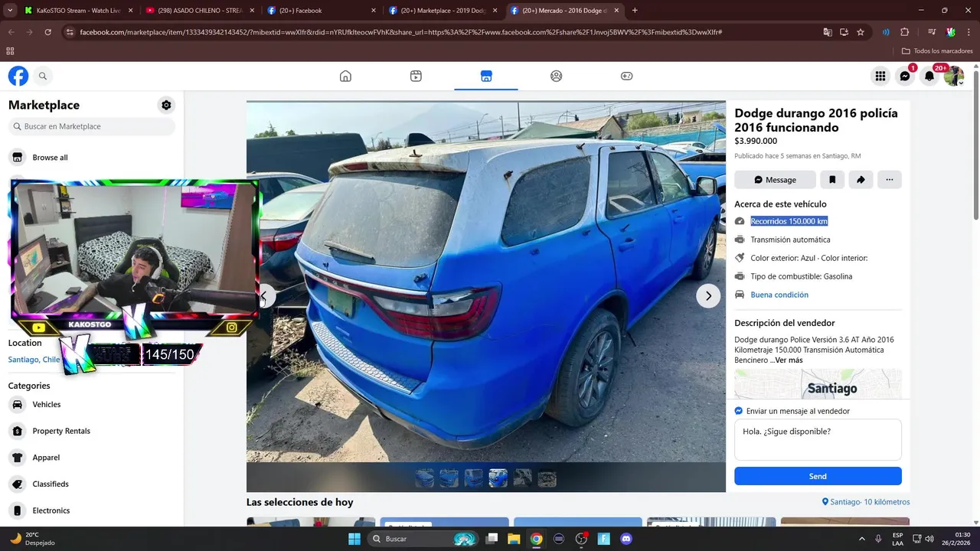Open a new Chrome tab
This screenshot has height=551, width=980.
tap(635, 11)
